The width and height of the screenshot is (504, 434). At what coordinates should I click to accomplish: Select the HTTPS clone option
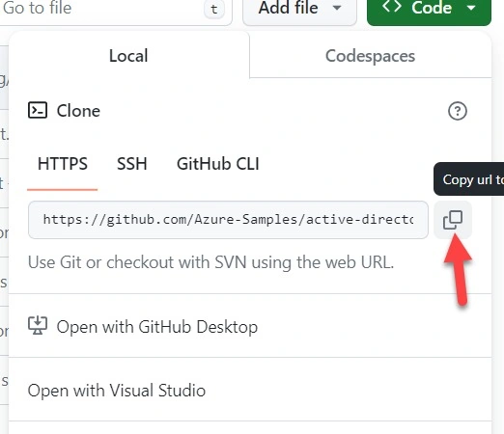click(63, 164)
